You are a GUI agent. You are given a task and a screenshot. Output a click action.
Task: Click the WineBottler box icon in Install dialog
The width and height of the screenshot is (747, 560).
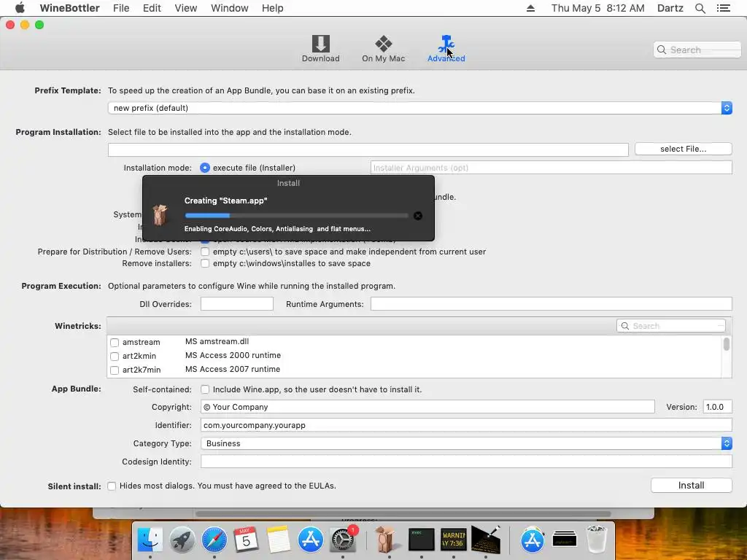[160, 215]
